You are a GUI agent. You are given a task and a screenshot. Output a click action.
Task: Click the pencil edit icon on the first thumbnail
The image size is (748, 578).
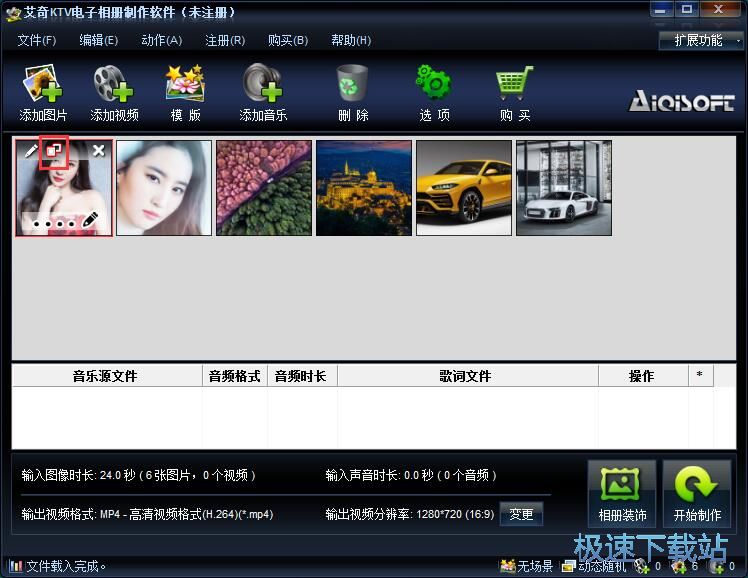tap(31, 151)
